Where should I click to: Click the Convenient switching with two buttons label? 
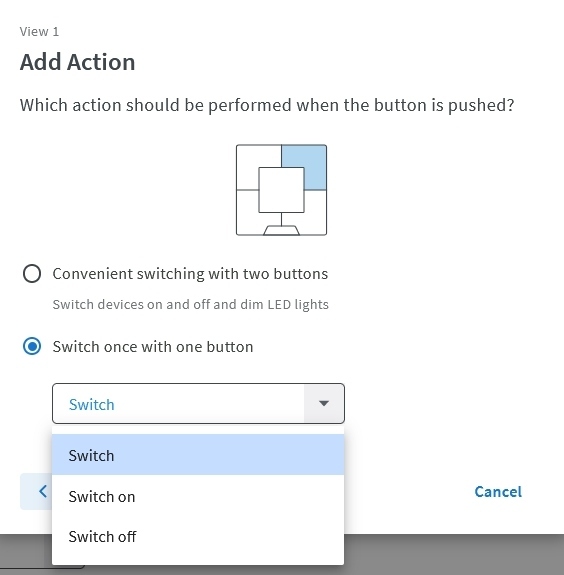click(x=190, y=274)
